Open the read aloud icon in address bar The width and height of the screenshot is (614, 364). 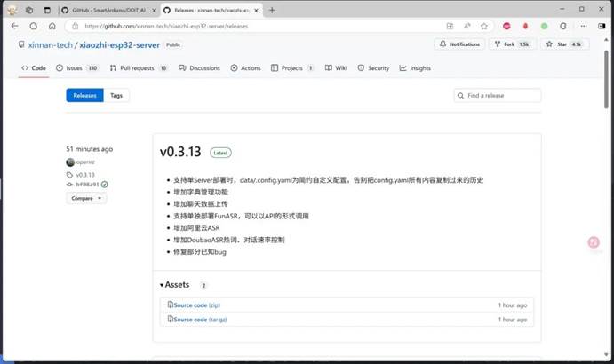click(x=467, y=27)
